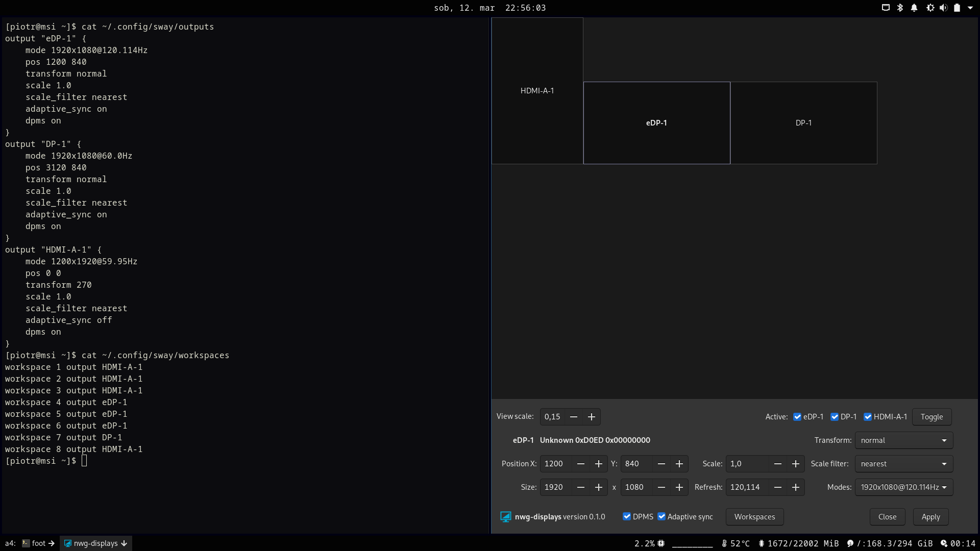Viewport: 980px width, 551px height.
Task: Open the Modes resolution dropdown
Action: (903, 487)
